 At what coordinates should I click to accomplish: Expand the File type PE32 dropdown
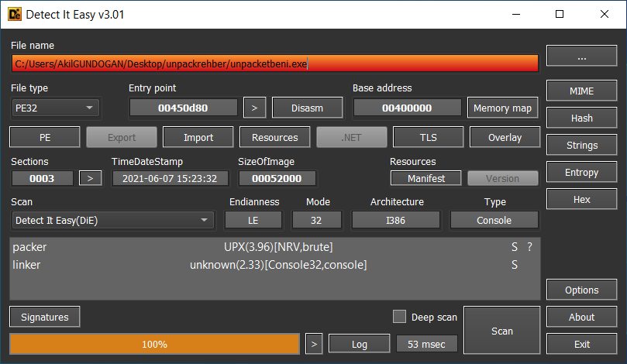(x=55, y=108)
